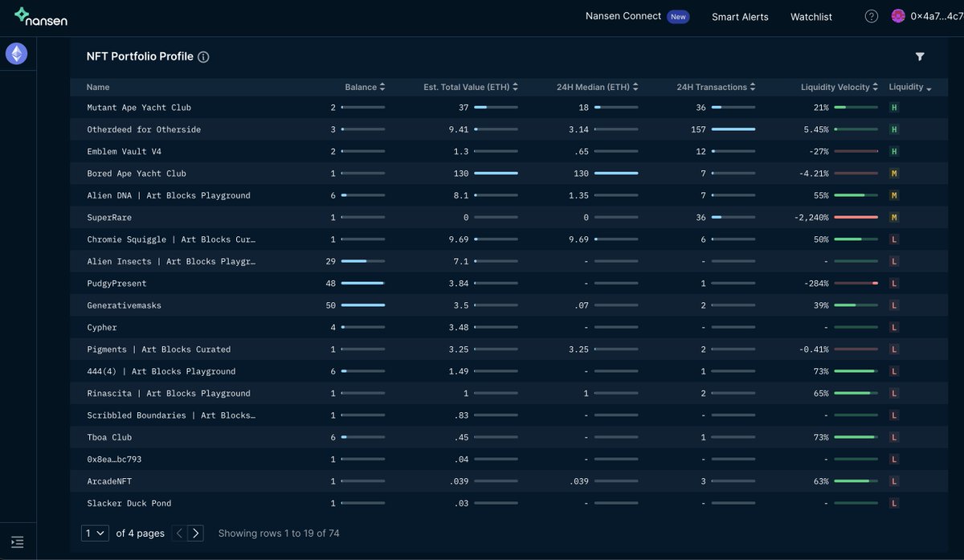Go to the previous page arrow

[x=180, y=533]
